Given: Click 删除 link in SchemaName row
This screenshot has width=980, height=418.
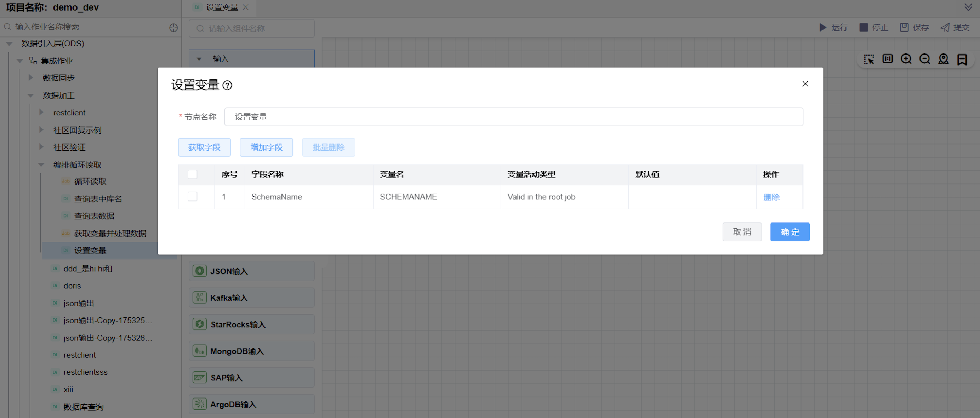Looking at the screenshot, I should point(771,197).
